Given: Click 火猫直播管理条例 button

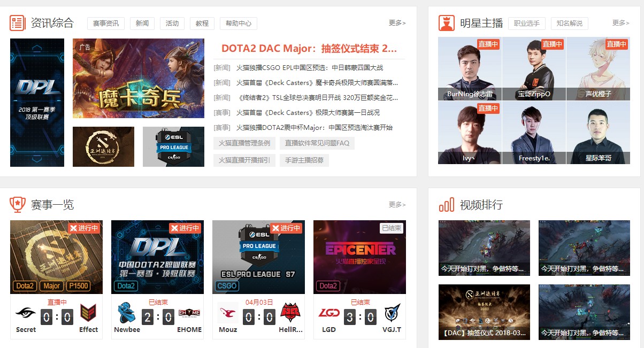Looking at the screenshot, I should coord(244,143).
